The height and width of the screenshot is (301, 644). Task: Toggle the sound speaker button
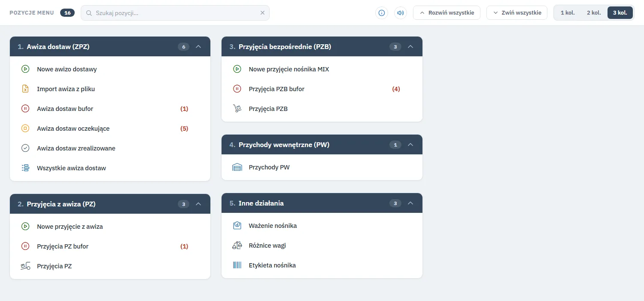(400, 13)
